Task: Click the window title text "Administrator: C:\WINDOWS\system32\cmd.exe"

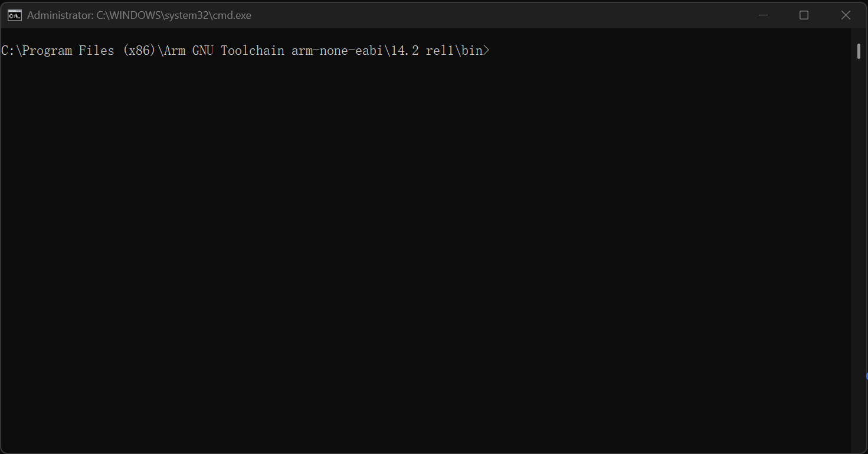Action: coord(139,15)
